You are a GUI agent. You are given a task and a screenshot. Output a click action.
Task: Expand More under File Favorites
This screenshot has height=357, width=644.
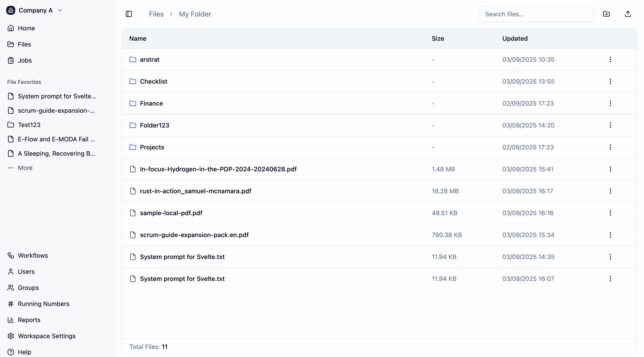[25, 168]
